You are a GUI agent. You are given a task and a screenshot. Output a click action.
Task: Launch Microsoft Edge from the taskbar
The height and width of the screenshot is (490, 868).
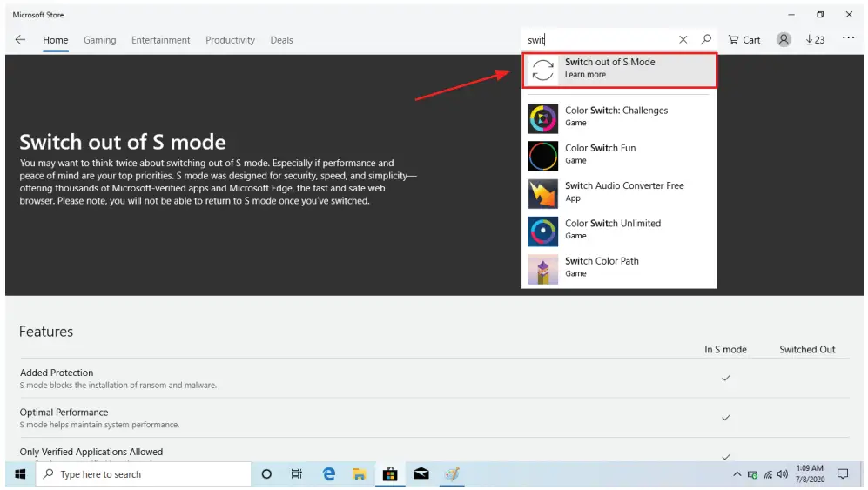[329, 474]
